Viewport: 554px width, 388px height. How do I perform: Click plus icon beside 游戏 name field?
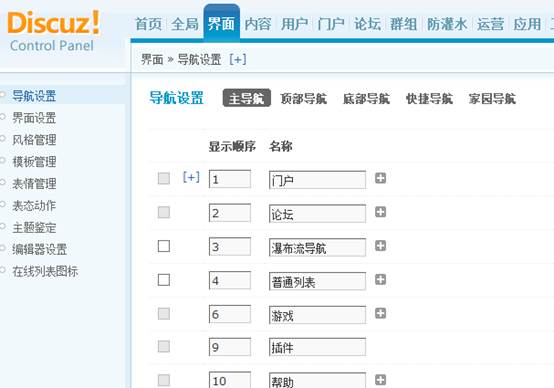pyautogui.click(x=380, y=313)
